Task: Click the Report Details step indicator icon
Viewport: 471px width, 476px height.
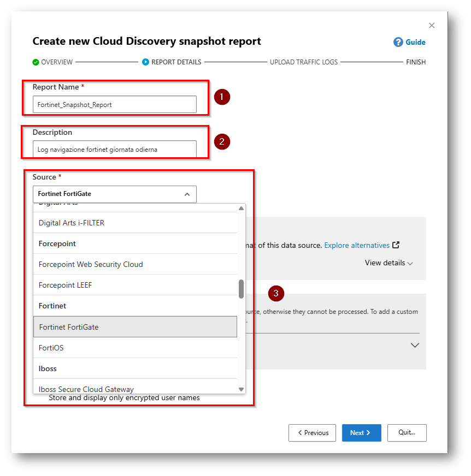Action: coord(145,62)
